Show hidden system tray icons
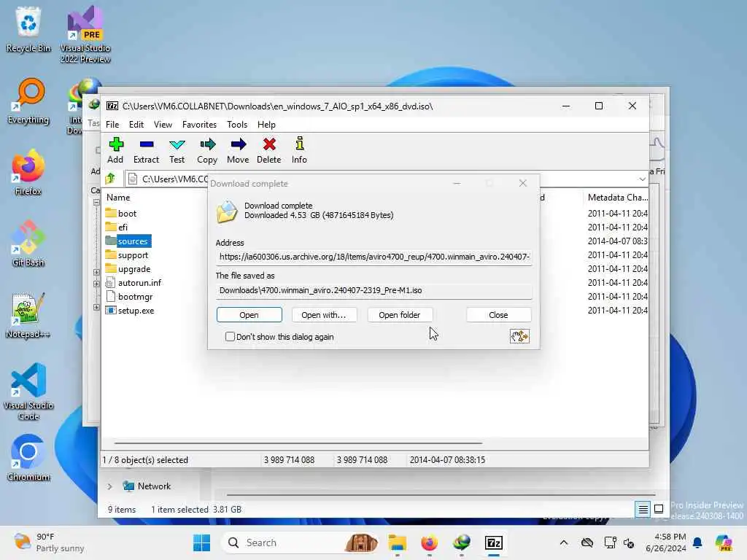The width and height of the screenshot is (747, 560). click(564, 542)
